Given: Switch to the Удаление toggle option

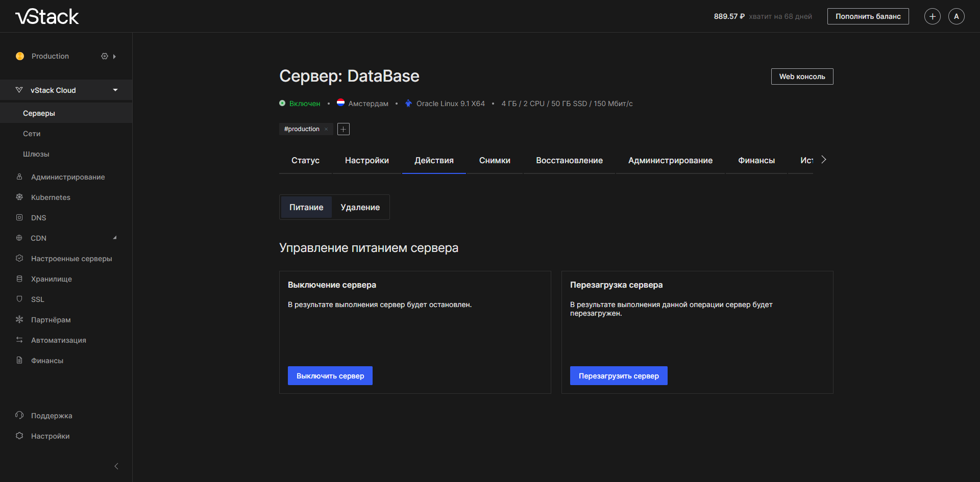Looking at the screenshot, I should pyautogui.click(x=360, y=207).
